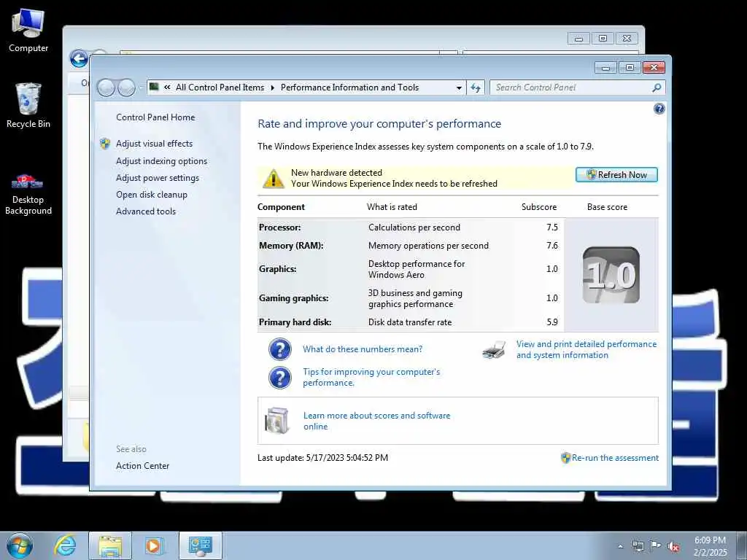Image resolution: width=747 pixels, height=560 pixels.
Task: Open Advanced tools link
Action: pos(146,211)
